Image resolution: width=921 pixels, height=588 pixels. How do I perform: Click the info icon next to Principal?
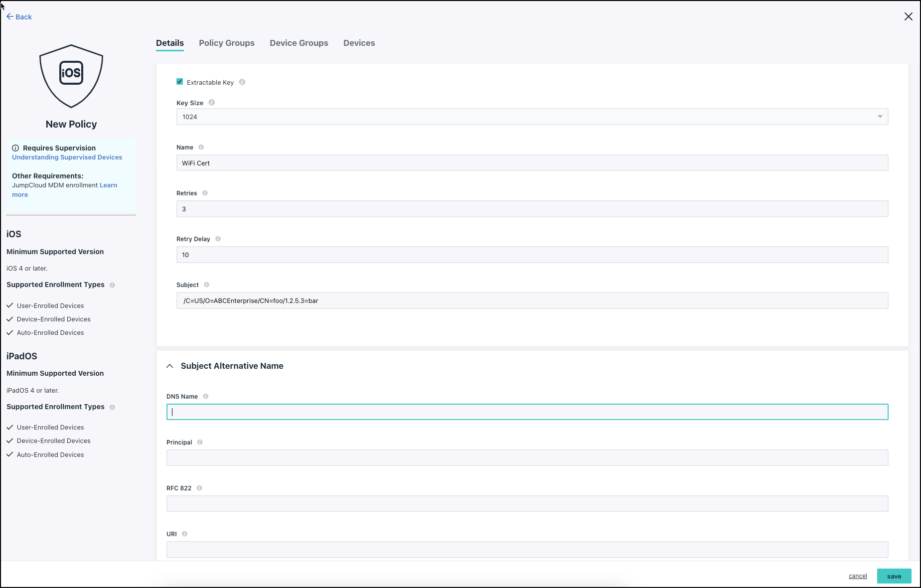coord(200,442)
